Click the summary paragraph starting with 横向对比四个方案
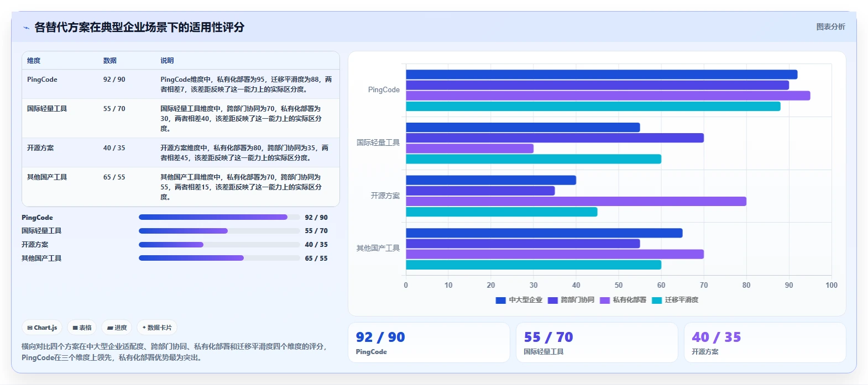This screenshot has height=385, width=868. [x=175, y=352]
